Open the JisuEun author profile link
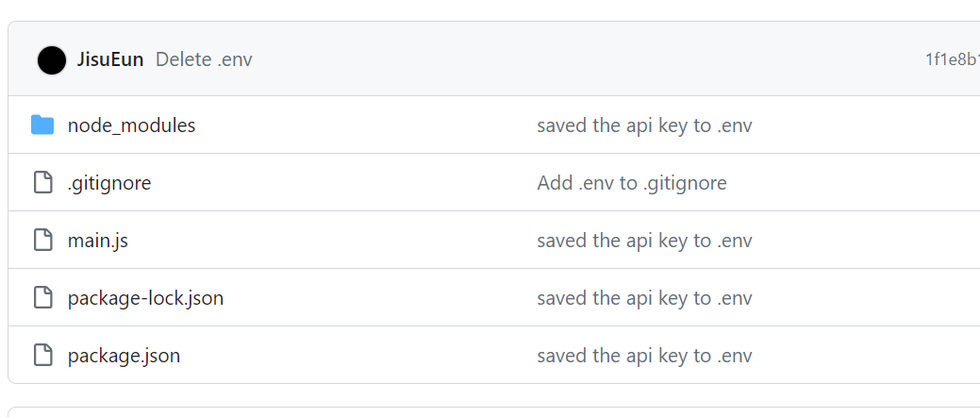The image size is (980, 417). click(110, 59)
